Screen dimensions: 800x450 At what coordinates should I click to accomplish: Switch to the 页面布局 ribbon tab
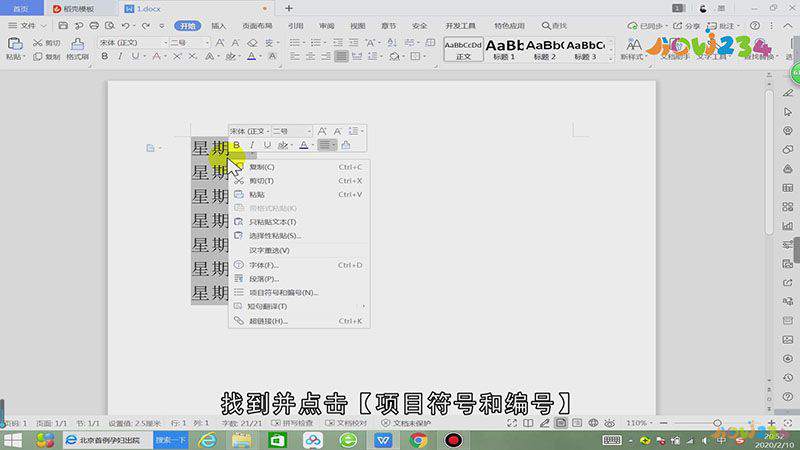coord(257,26)
